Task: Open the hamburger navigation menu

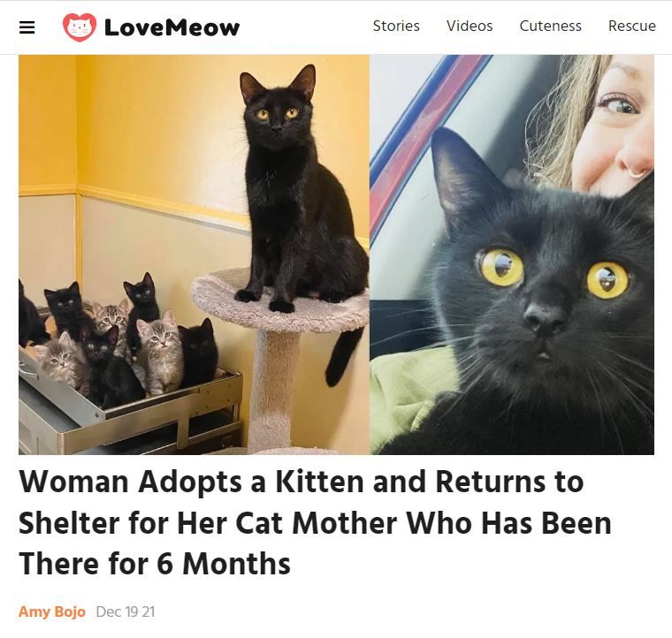Action: [x=27, y=27]
